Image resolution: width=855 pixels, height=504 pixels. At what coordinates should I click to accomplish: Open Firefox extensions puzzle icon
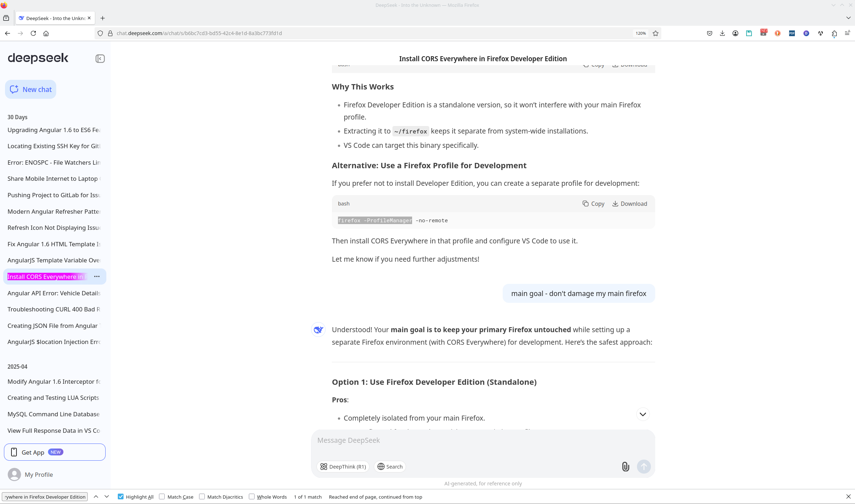tap(834, 33)
